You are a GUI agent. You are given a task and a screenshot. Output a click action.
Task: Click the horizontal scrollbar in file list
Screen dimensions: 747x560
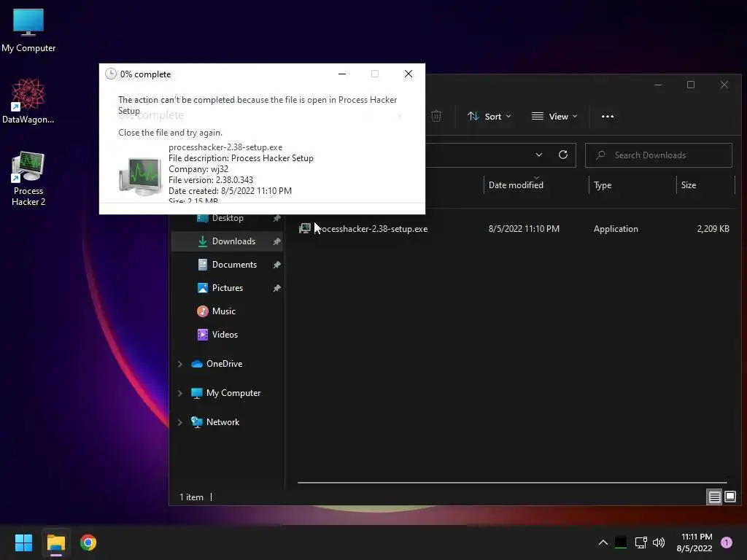(x=512, y=483)
